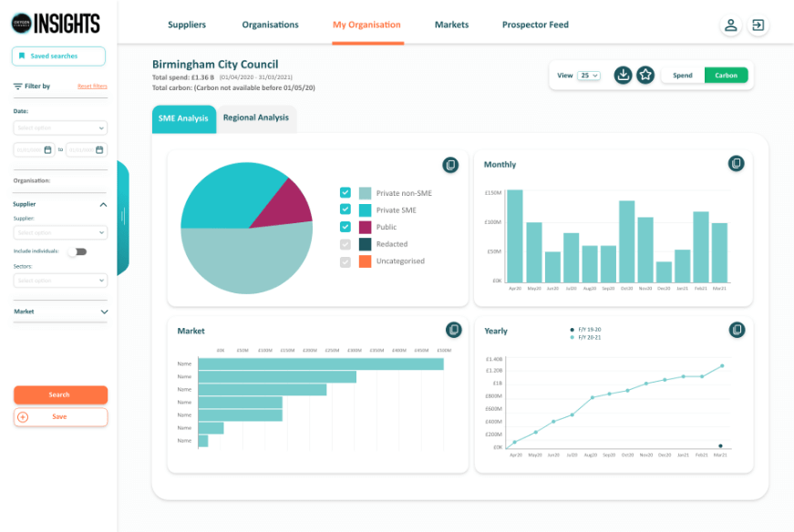Uncheck Private SME checkbox

[345, 209]
